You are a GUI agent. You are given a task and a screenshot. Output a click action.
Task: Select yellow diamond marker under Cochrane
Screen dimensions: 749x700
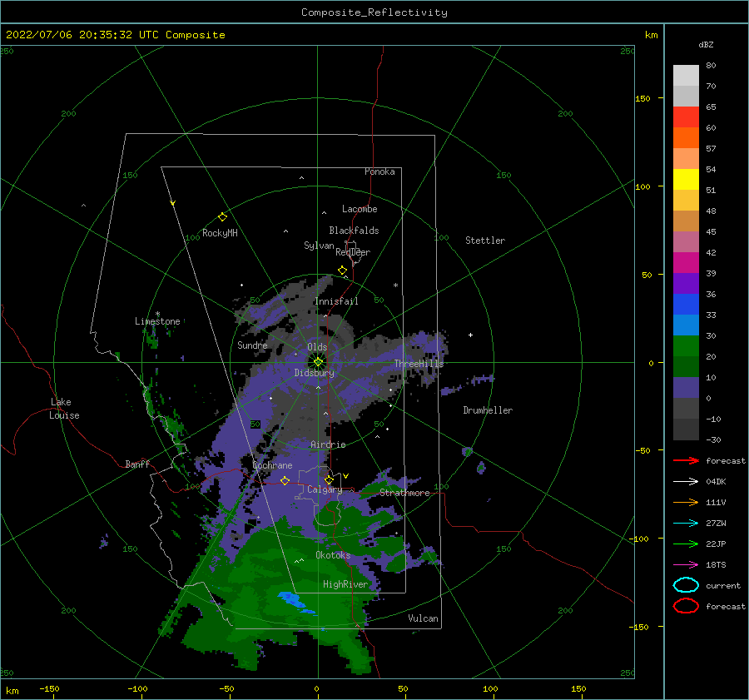pyautogui.click(x=285, y=480)
